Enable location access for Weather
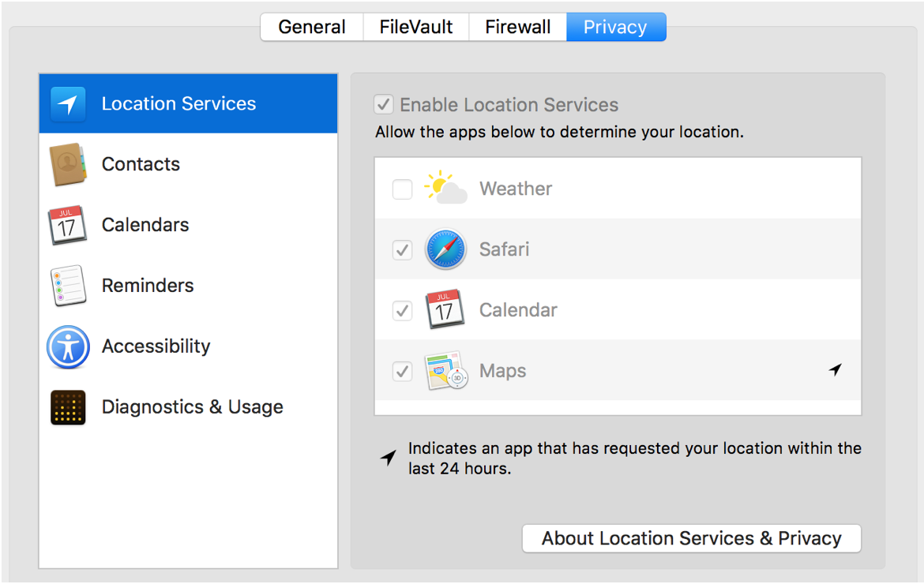The height and width of the screenshot is (584, 924). (x=403, y=189)
